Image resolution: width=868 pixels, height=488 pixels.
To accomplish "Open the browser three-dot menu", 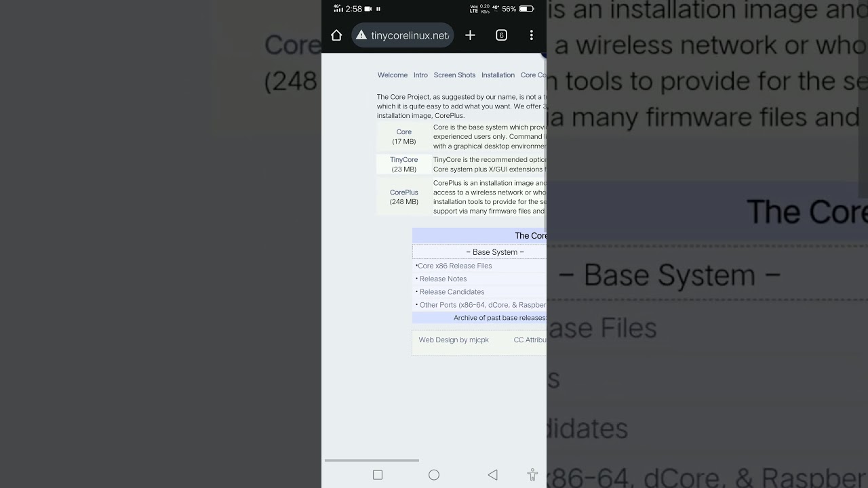I will (x=531, y=35).
